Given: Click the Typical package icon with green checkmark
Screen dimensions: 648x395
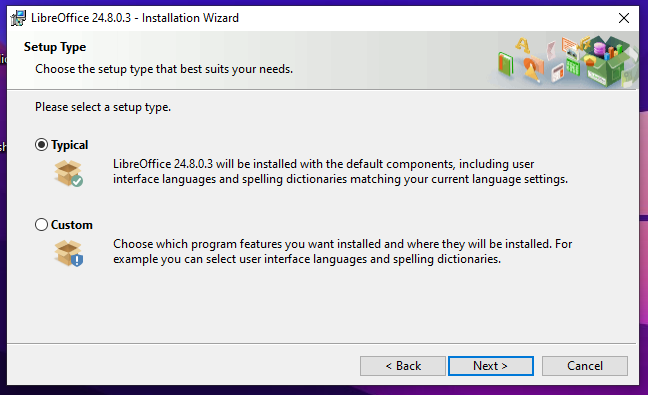Looking at the screenshot, I should tap(69, 173).
